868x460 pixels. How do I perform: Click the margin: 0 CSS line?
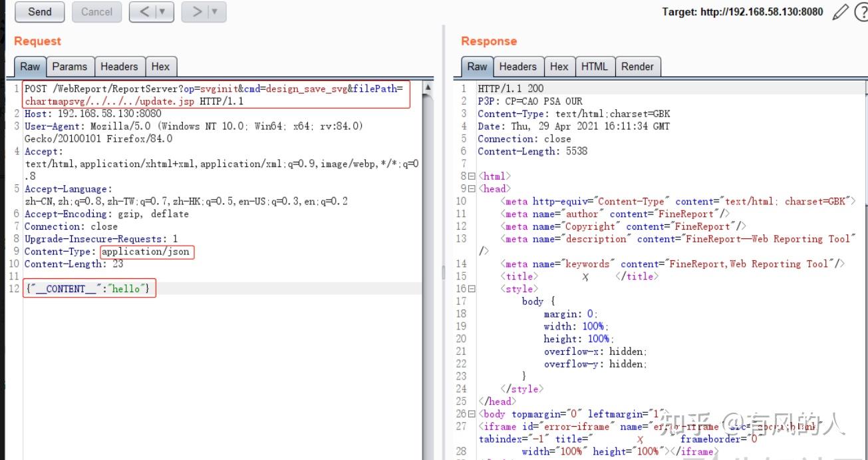click(x=571, y=314)
